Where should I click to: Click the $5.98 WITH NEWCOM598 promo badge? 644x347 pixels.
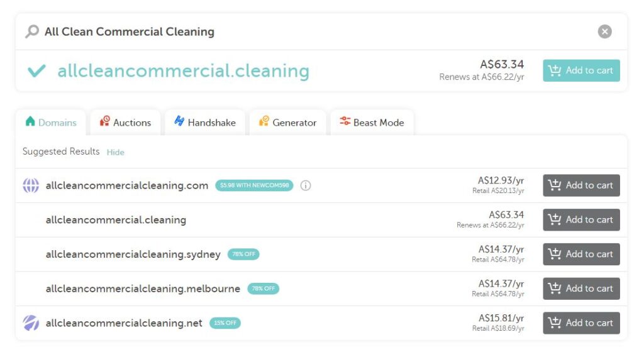(x=254, y=185)
